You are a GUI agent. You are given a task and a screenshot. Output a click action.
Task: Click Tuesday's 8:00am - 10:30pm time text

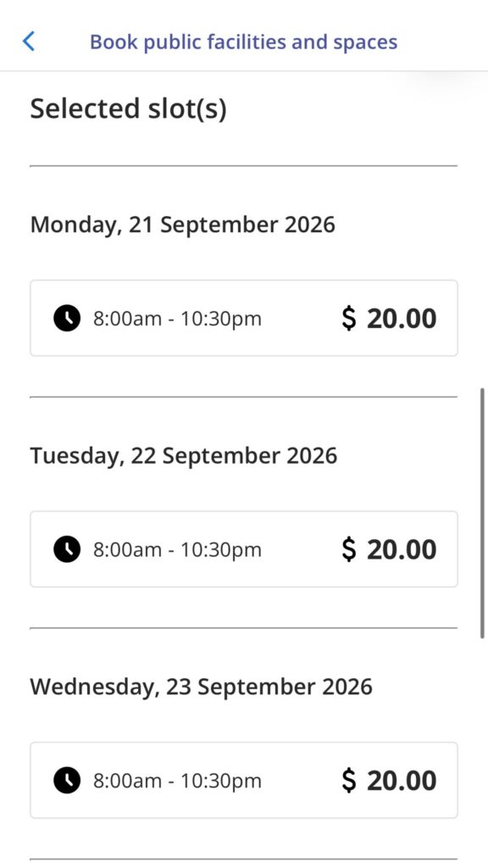(x=177, y=549)
